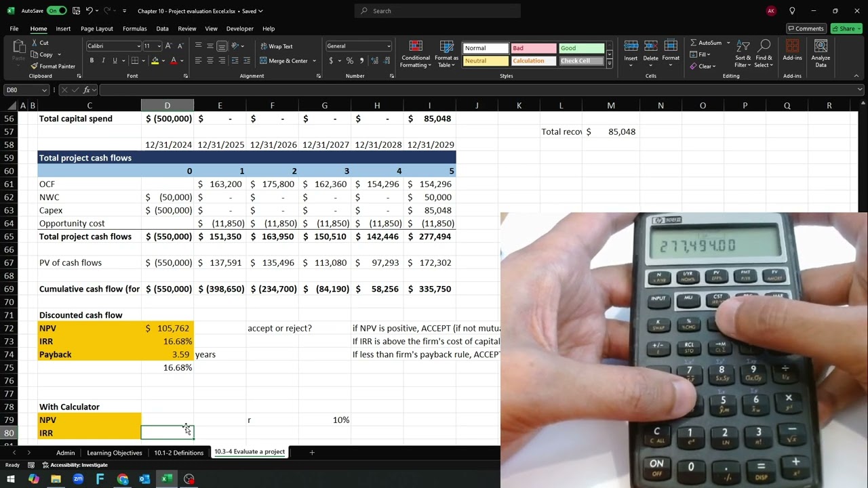Screen dimensions: 868x488
Task: Click the Save icon in title bar
Action: pyautogui.click(x=76, y=11)
